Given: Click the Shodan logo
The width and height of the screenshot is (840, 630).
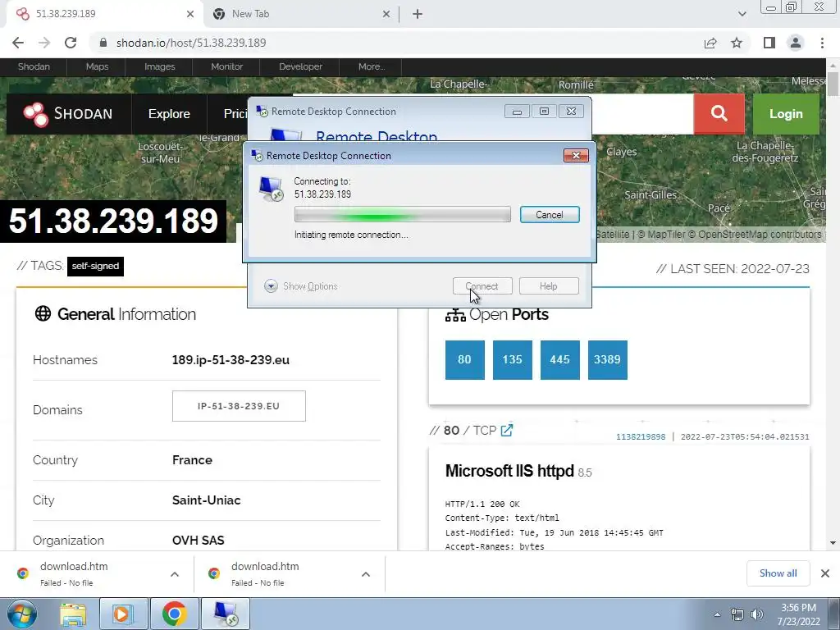Looking at the screenshot, I should point(68,113).
